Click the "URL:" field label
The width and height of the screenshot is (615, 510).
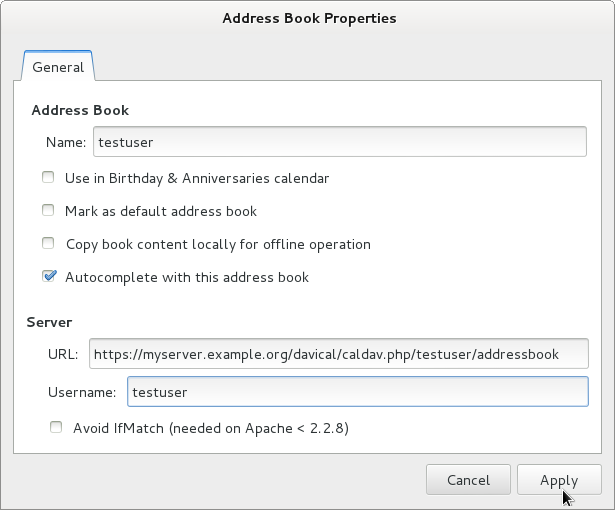pyautogui.click(x=63, y=354)
